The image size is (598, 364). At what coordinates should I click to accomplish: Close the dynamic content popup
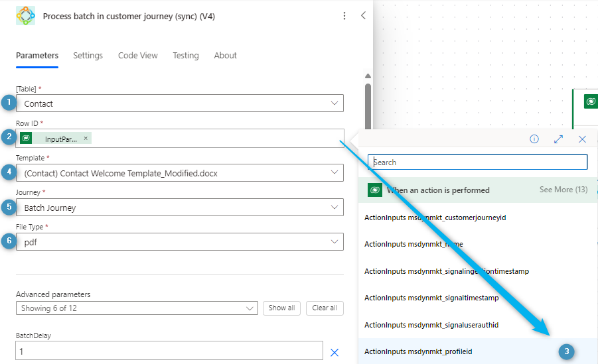click(x=582, y=139)
